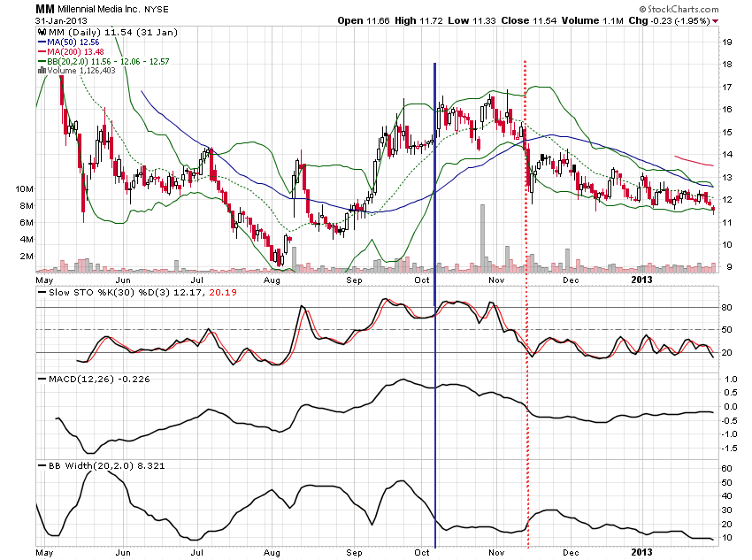Click the 19 price axis label

tap(727, 42)
